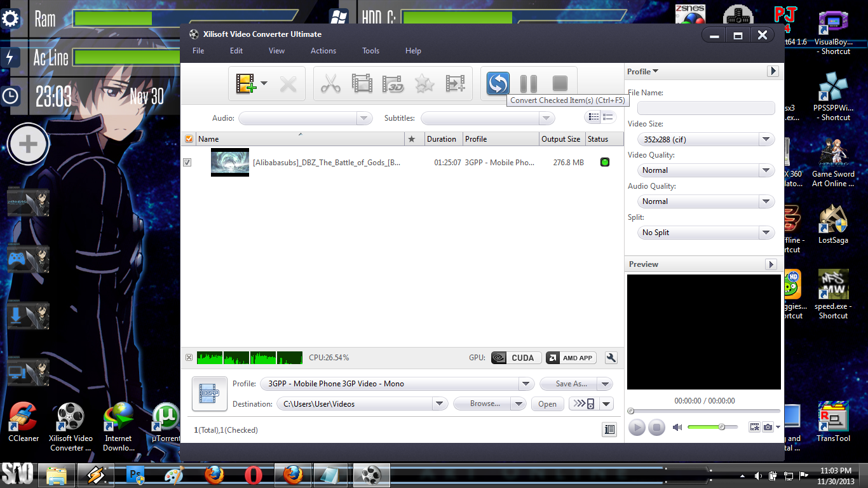Click the Merge videos icon
The height and width of the screenshot is (488, 868).
[455, 83]
